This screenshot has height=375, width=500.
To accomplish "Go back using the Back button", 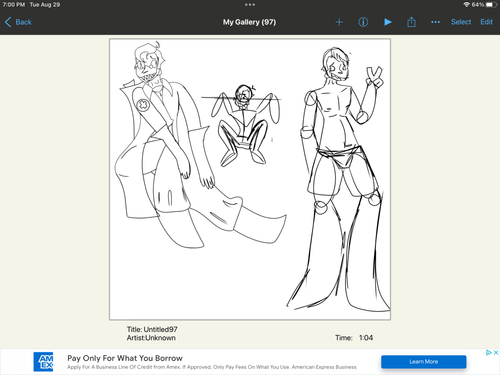I will (18, 22).
